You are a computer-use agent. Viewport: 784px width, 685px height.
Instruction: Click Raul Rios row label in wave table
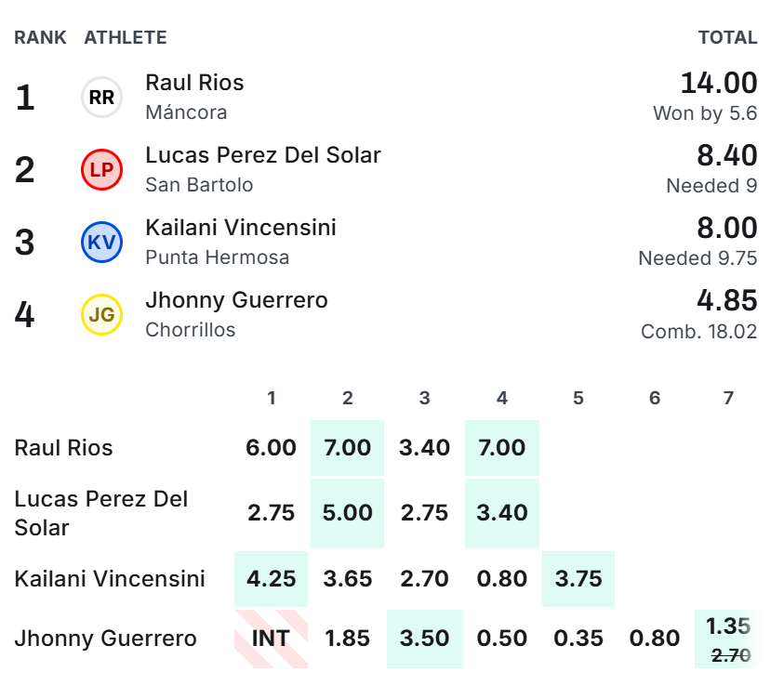coord(63,448)
